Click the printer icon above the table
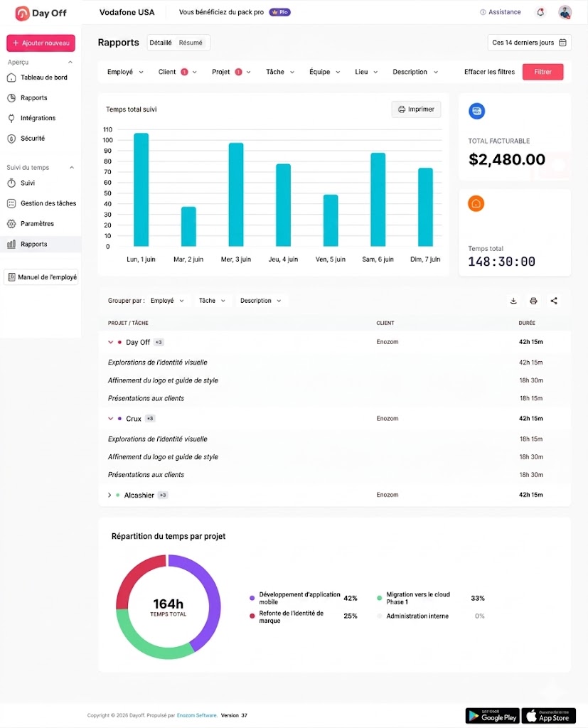Image resolution: width=588 pixels, height=728 pixels. click(x=533, y=301)
